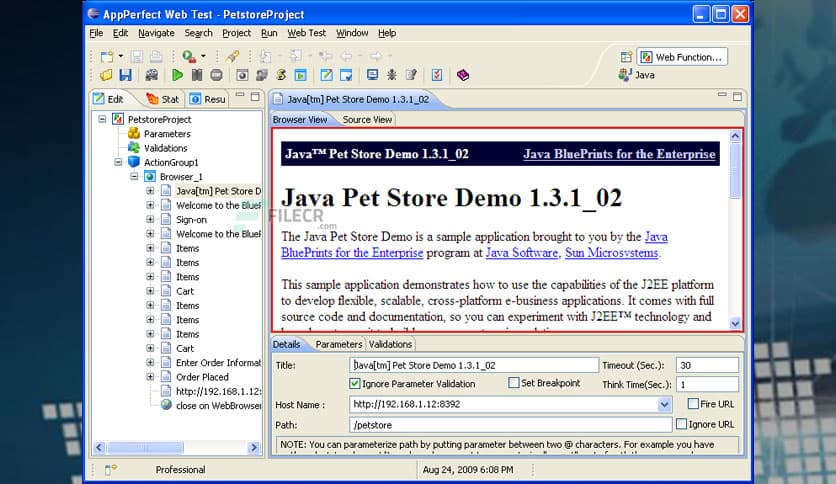Open the banner's Java BluePrints for the Enterprise link

pos(619,154)
